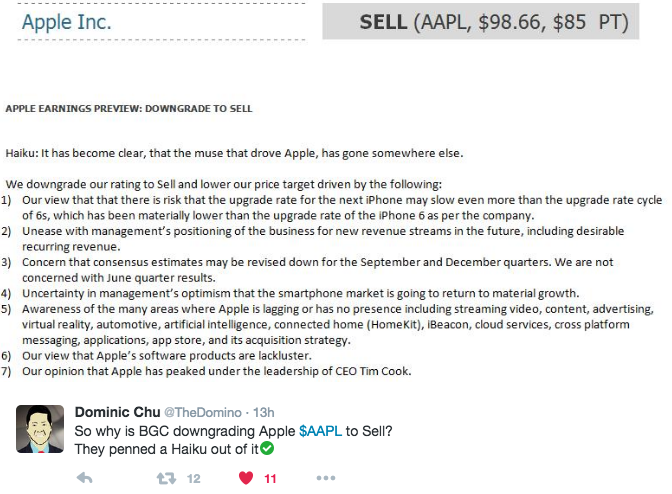This screenshot has height=494, width=672.
Task: Click the tweet text about BGC downgrading
Action: point(233,440)
